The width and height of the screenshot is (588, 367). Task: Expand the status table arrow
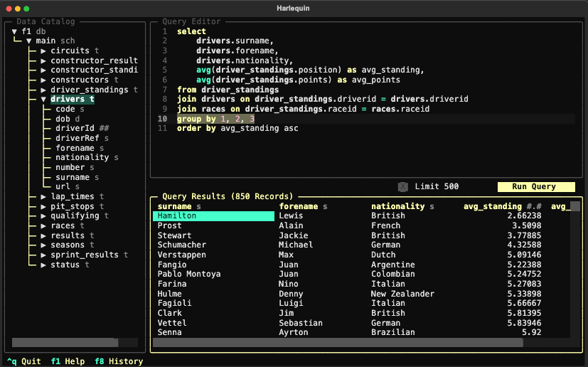click(x=43, y=265)
